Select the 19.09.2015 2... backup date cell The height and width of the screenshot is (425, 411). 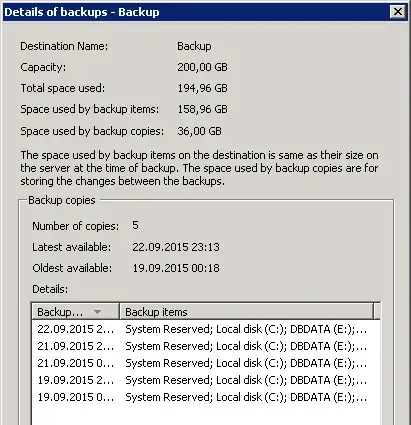(75, 380)
